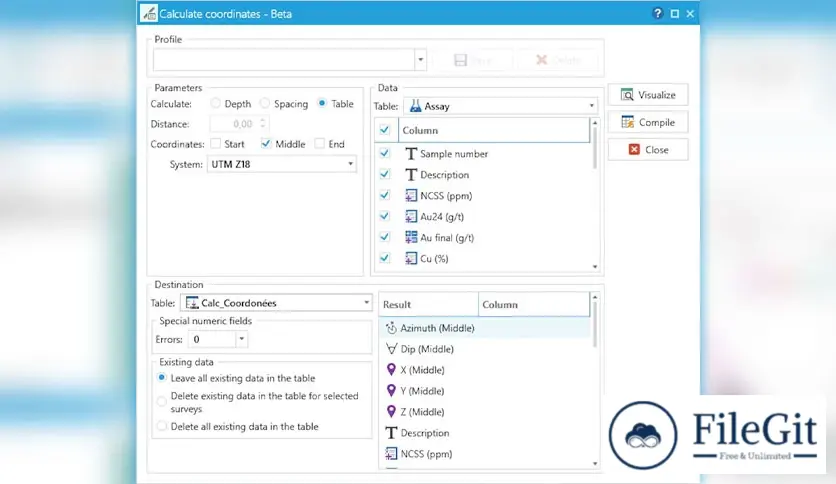Click the numeric icon beside Cu (%)
Image resolution: width=836 pixels, height=484 pixels.
point(411,259)
